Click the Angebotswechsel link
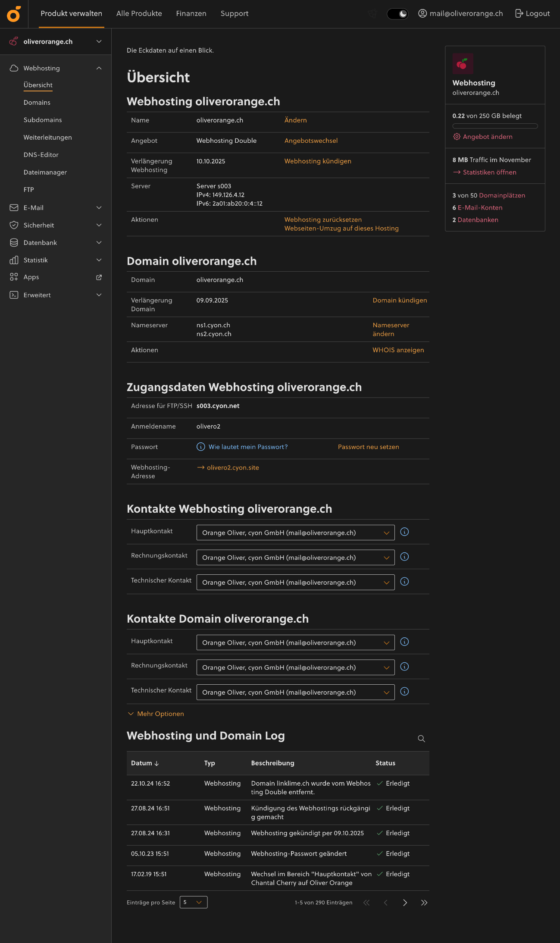560x943 pixels. click(311, 141)
